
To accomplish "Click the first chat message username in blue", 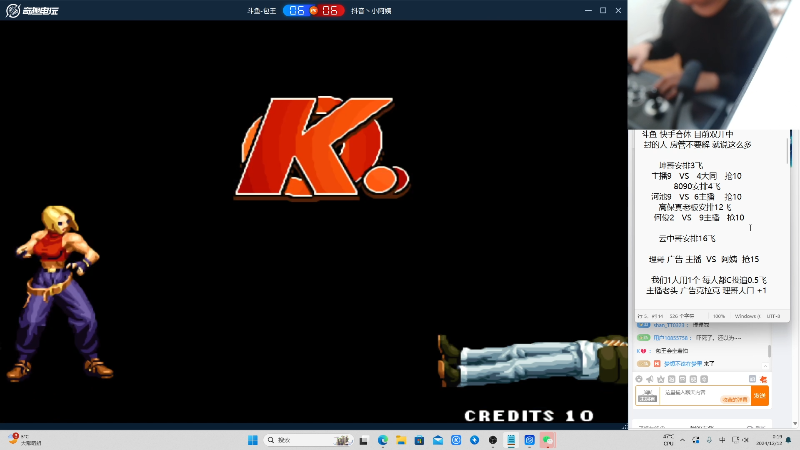I will [x=670, y=325].
